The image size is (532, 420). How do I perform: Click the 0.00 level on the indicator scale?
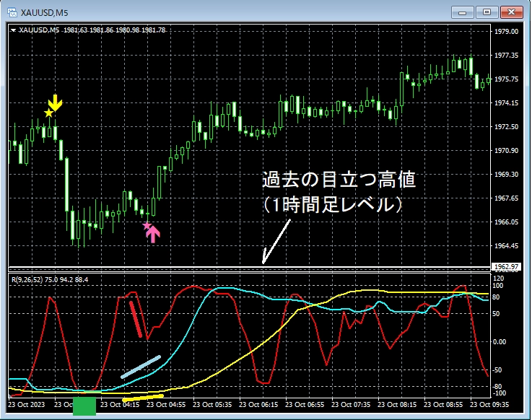(x=500, y=341)
